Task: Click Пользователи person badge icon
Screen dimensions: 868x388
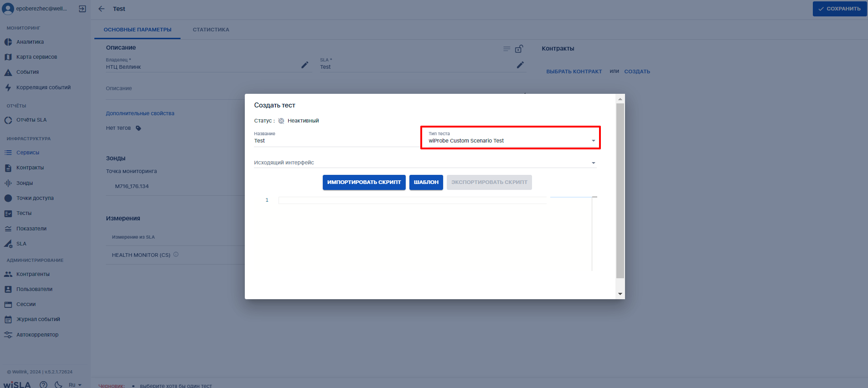Action: tap(8, 289)
